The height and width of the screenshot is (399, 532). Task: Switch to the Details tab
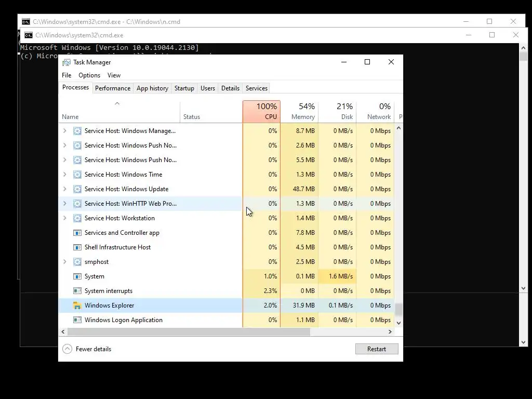point(230,88)
